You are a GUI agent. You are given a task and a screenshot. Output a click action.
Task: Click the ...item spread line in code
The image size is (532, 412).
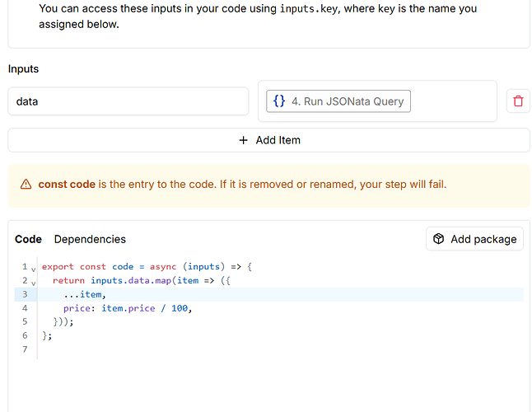tap(85, 294)
